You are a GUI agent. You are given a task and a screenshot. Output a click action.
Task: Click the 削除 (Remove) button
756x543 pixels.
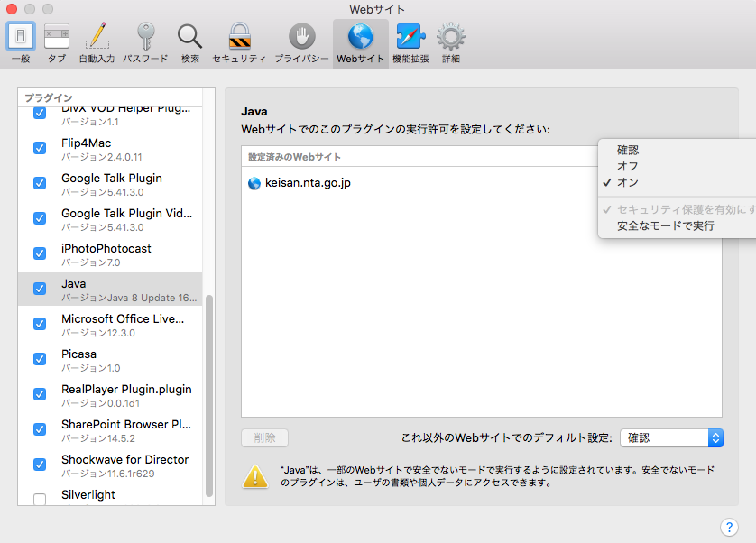click(263, 437)
